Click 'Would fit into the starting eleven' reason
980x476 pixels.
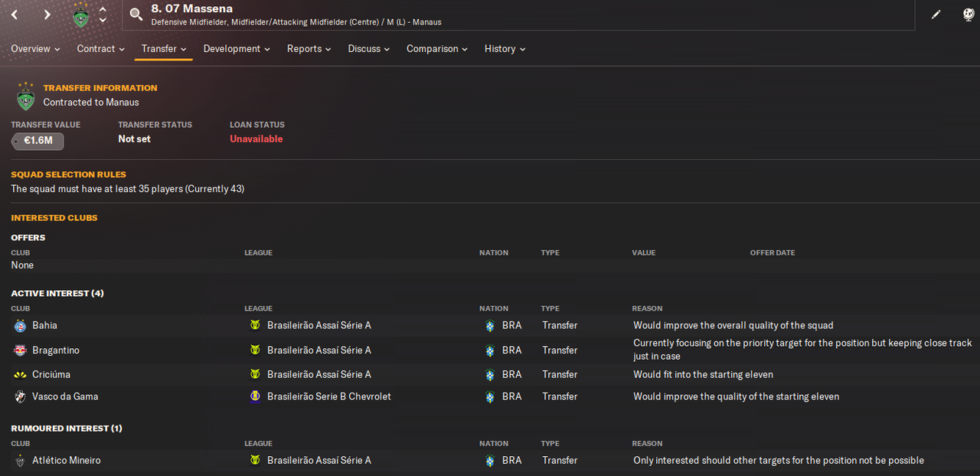pyautogui.click(x=703, y=374)
